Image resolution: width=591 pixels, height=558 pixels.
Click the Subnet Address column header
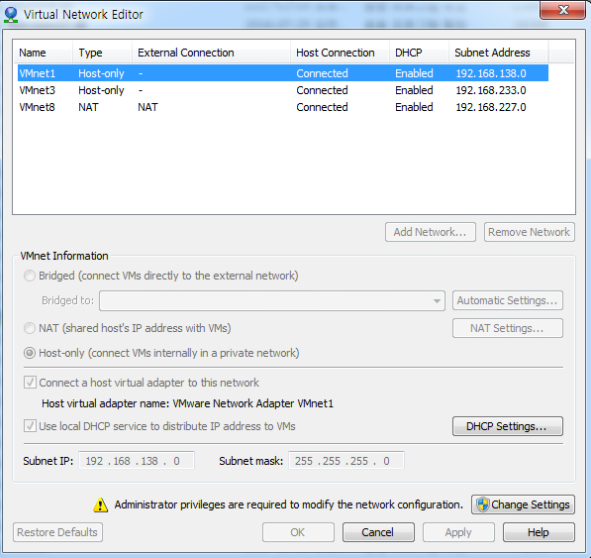(498, 52)
